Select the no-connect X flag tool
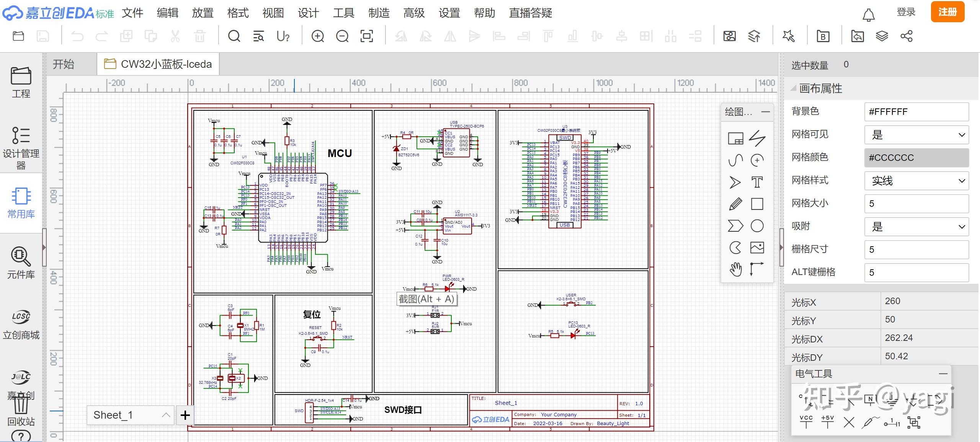The height and width of the screenshot is (442, 980). (849, 423)
